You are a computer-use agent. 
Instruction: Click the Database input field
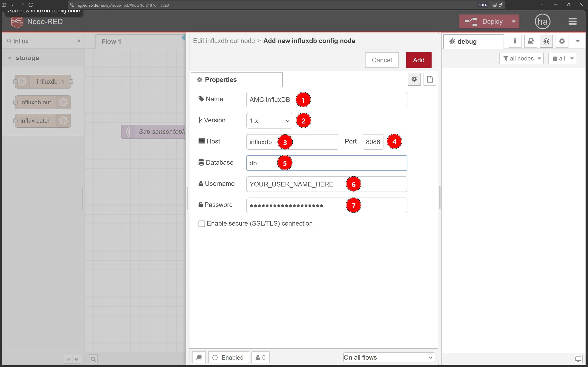point(326,163)
